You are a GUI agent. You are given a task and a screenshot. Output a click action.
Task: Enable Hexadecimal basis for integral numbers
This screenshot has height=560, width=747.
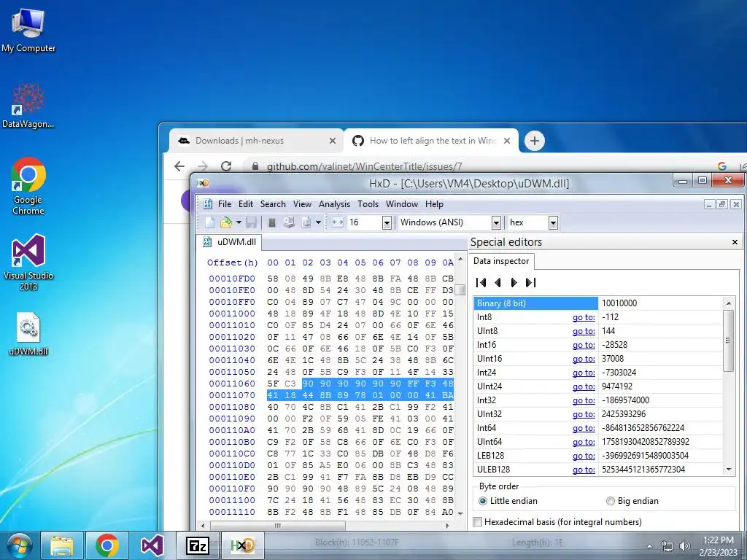(x=558, y=522)
